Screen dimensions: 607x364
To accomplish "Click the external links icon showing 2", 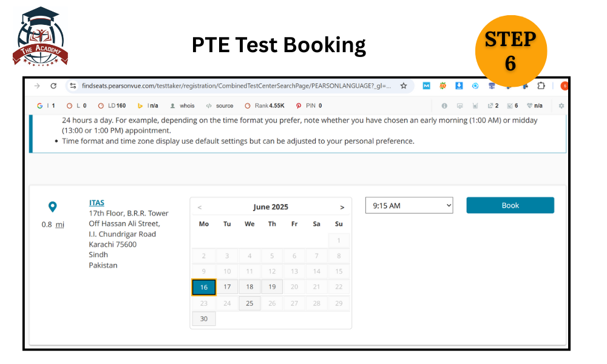I will click(493, 106).
